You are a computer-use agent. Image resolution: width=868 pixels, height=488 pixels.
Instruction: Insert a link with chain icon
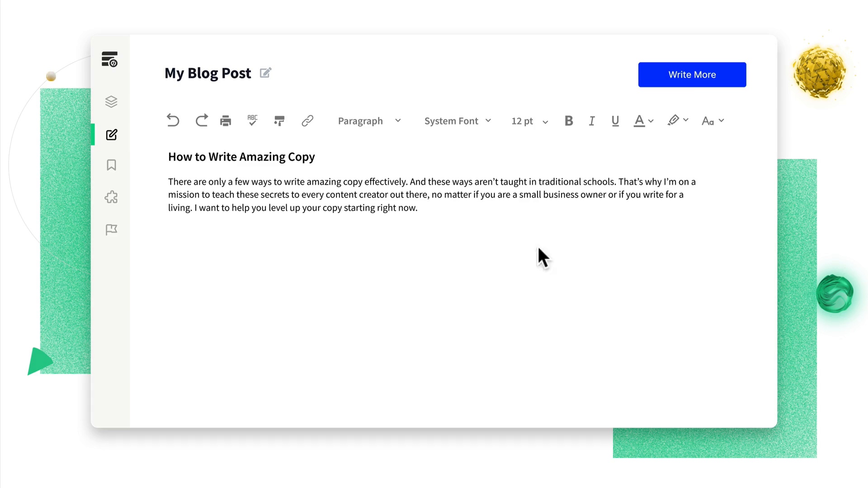pyautogui.click(x=307, y=121)
